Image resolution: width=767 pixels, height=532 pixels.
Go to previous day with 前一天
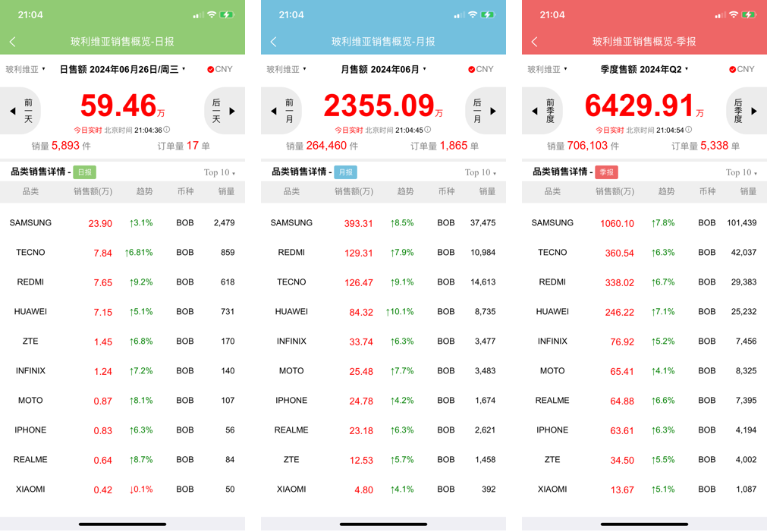(20, 111)
